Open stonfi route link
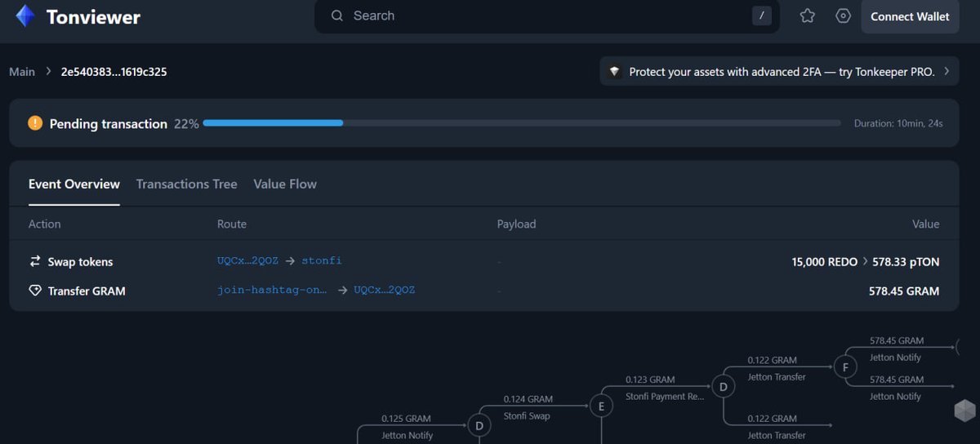The width and height of the screenshot is (980, 444). tap(322, 261)
